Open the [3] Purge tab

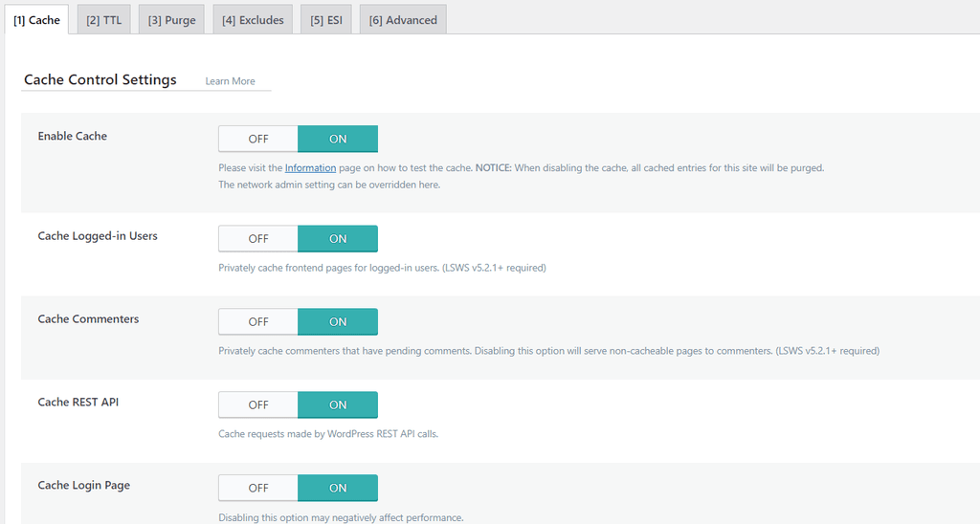(x=171, y=20)
